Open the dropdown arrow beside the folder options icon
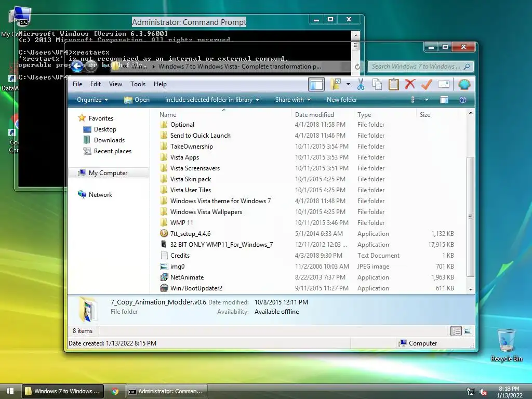This screenshot has height=399, width=532. tap(348, 84)
